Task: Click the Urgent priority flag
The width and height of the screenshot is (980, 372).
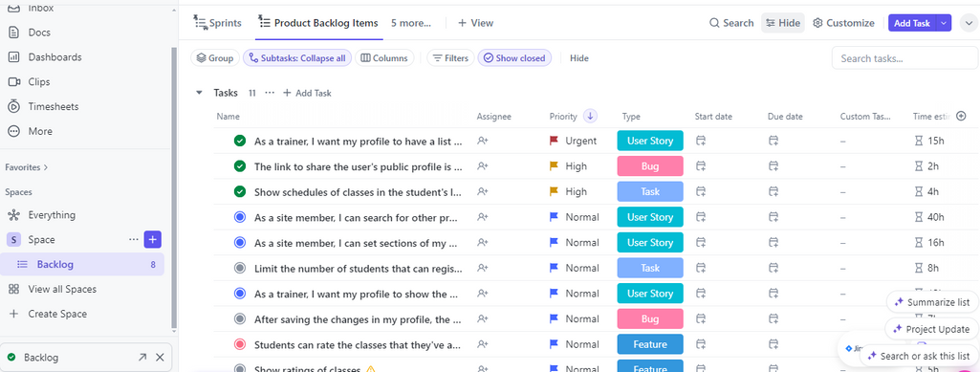Action: pyautogui.click(x=554, y=141)
